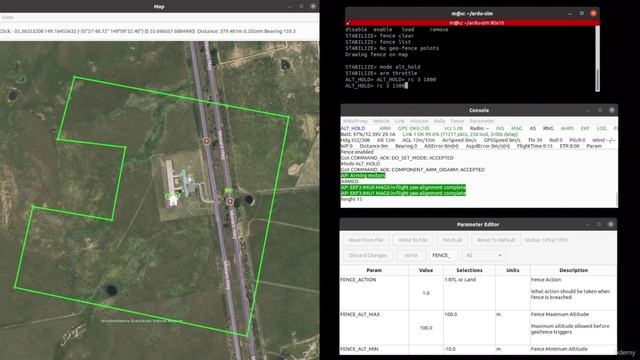Open the Fence menu in Console
Screen dimensions: 640x360
[x=457, y=121]
